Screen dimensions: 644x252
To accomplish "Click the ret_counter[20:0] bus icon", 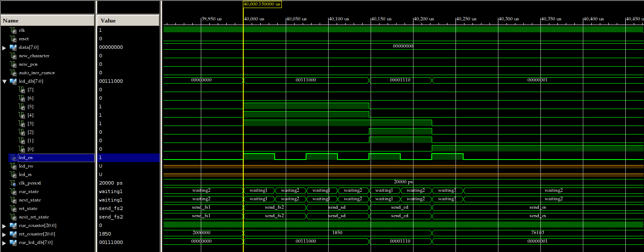I will pos(13,234).
